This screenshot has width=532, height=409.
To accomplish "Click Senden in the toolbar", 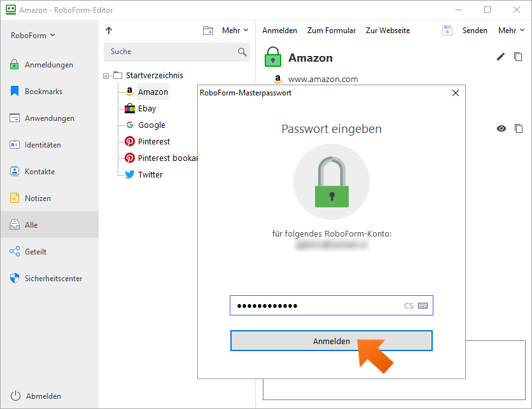I will click(475, 31).
